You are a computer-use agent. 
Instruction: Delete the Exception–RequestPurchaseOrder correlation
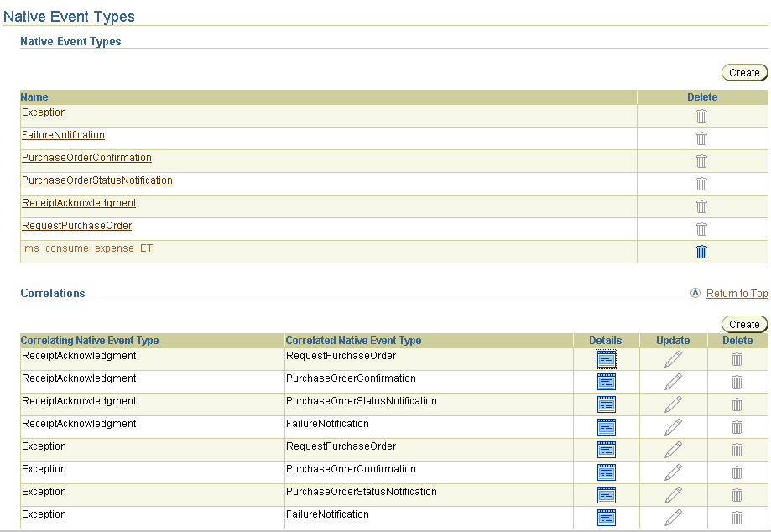coord(737,450)
